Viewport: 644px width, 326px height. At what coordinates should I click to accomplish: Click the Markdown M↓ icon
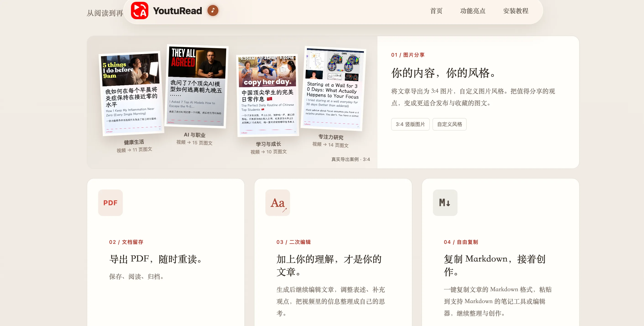click(445, 202)
